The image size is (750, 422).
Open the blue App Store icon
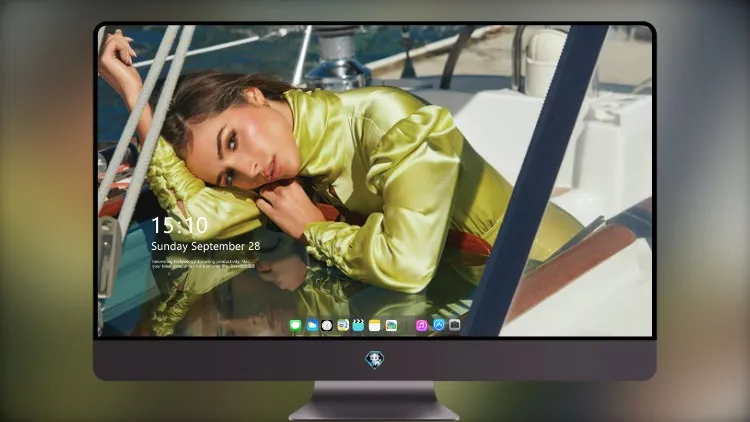(439, 325)
